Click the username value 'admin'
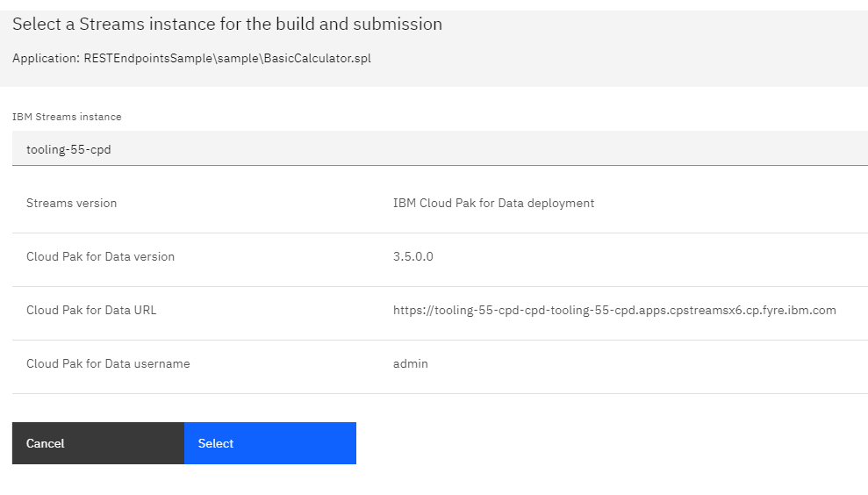This screenshot has width=868, height=495. pos(410,363)
